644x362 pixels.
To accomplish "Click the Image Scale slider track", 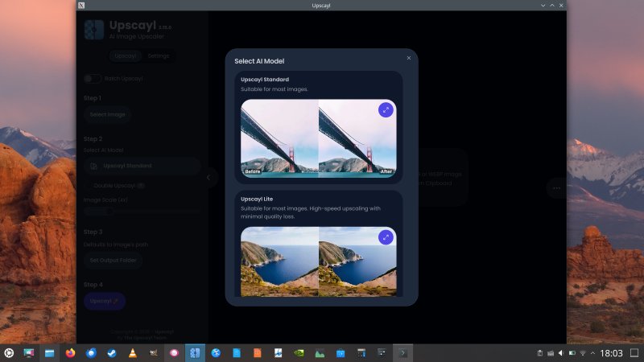I will [x=142, y=212].
